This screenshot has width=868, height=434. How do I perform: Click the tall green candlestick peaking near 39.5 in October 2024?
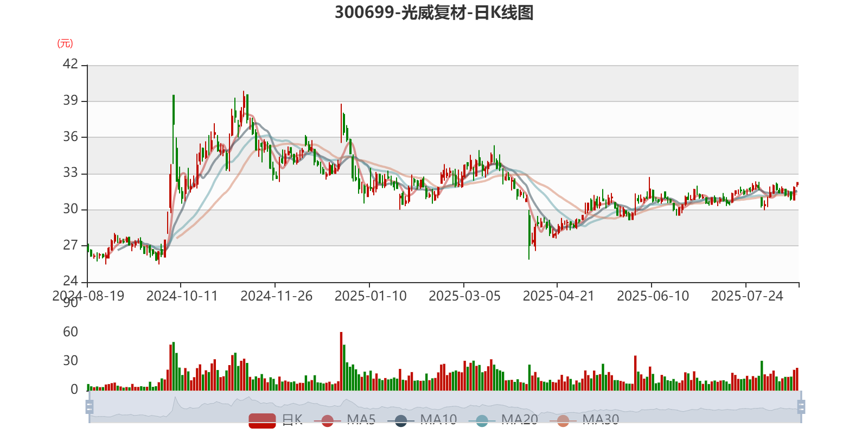point(174,130)
